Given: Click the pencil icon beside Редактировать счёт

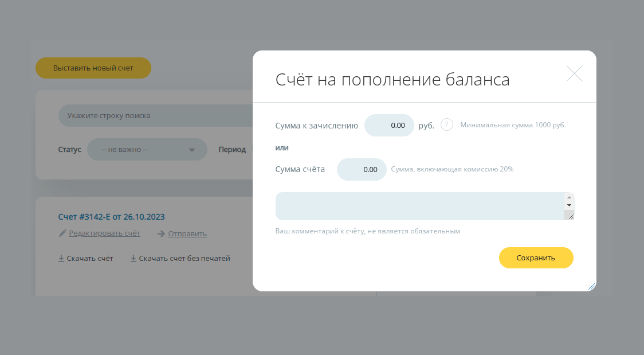Looking at the screenshot, I should point(62,233).
